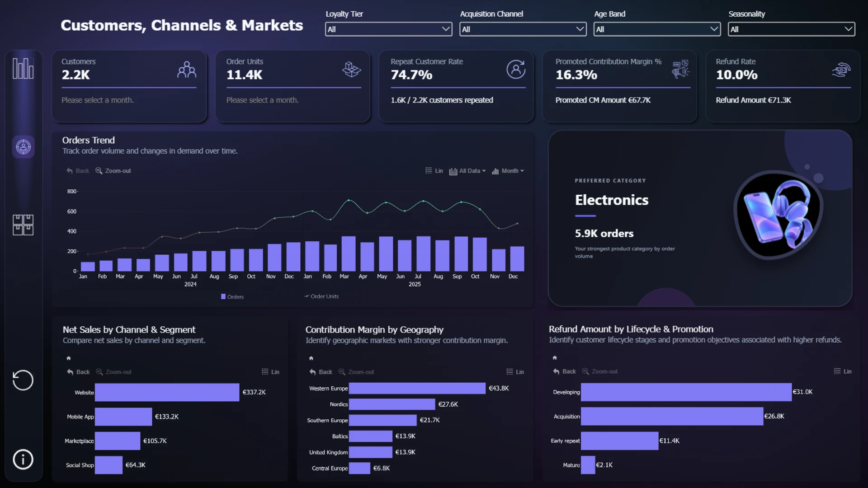Click the €6.8K Central Europe value
This screenshot has width=868, height=488.
point(382,468)
